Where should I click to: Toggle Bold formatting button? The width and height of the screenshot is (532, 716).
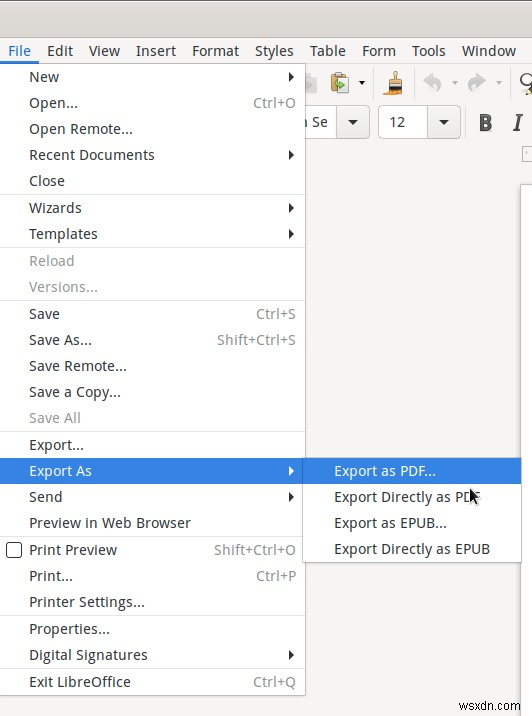[x=485, y=122]
